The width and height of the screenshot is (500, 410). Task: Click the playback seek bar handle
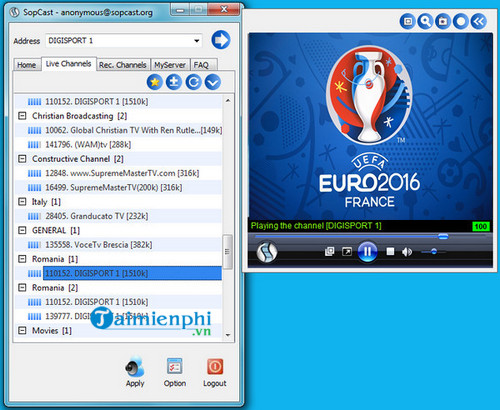[443, 236]
